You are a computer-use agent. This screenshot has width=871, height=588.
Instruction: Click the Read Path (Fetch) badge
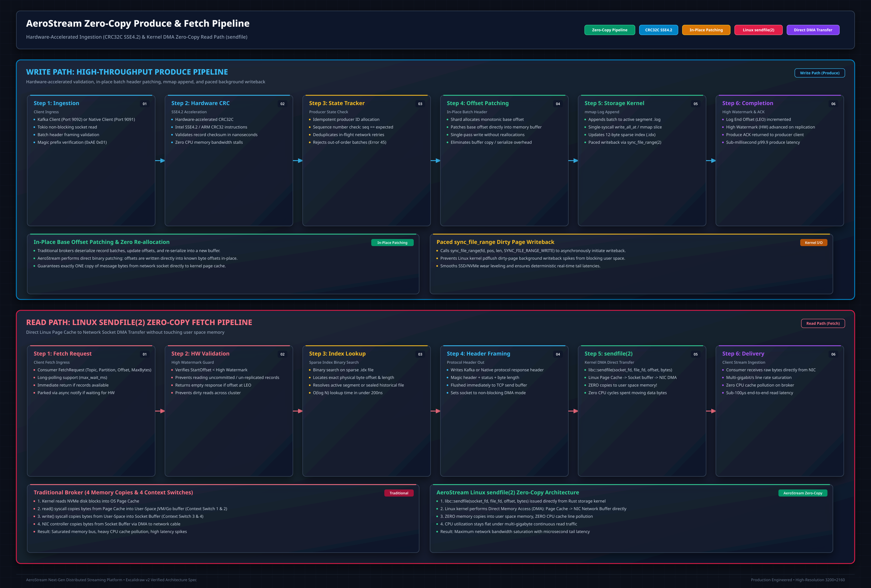[823, 323]
